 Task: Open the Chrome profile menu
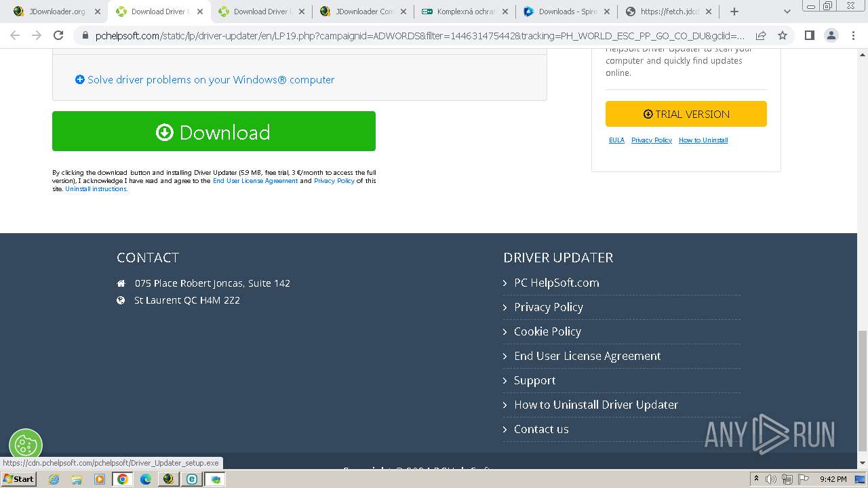831,35
